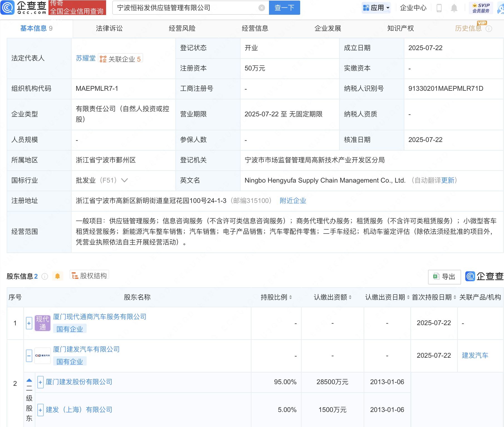View 关联企业 5 related companies
504x427 pixels.
click(121, 59)
